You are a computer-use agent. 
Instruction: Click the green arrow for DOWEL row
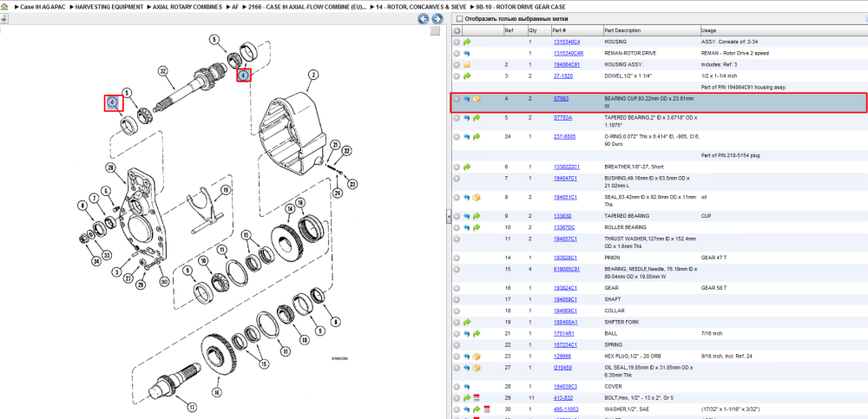(x=467, y=75)
